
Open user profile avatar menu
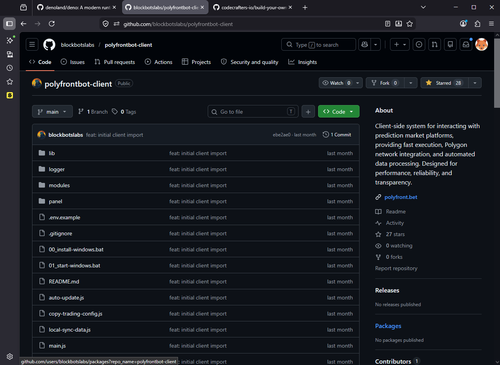click(481, 44)
